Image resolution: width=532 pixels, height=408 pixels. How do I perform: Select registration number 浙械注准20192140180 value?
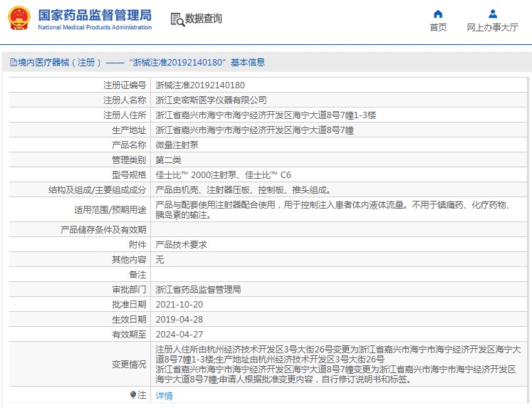[200, 85]
